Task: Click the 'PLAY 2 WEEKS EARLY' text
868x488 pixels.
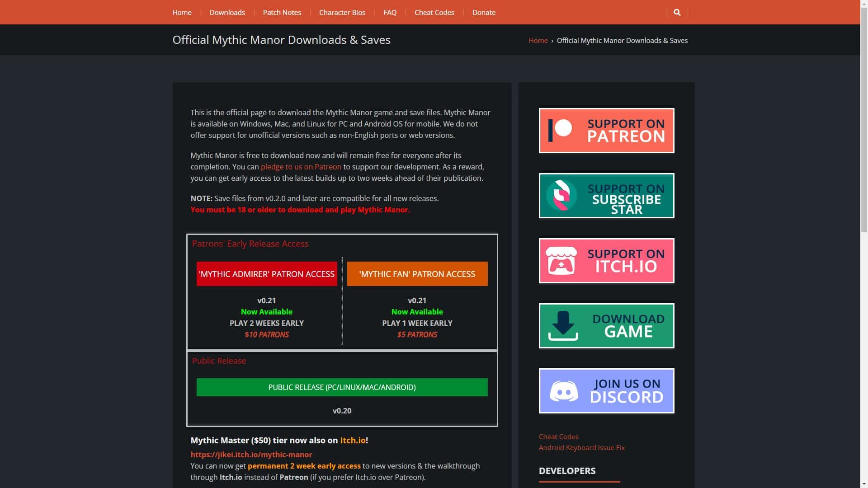Action: click(267, 323)
